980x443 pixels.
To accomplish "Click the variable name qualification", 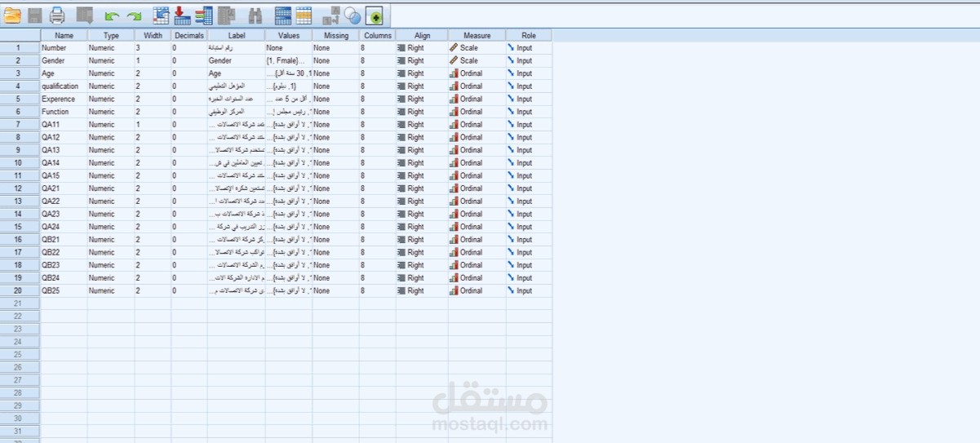I will pyautogui.click(x=60, y=86).
